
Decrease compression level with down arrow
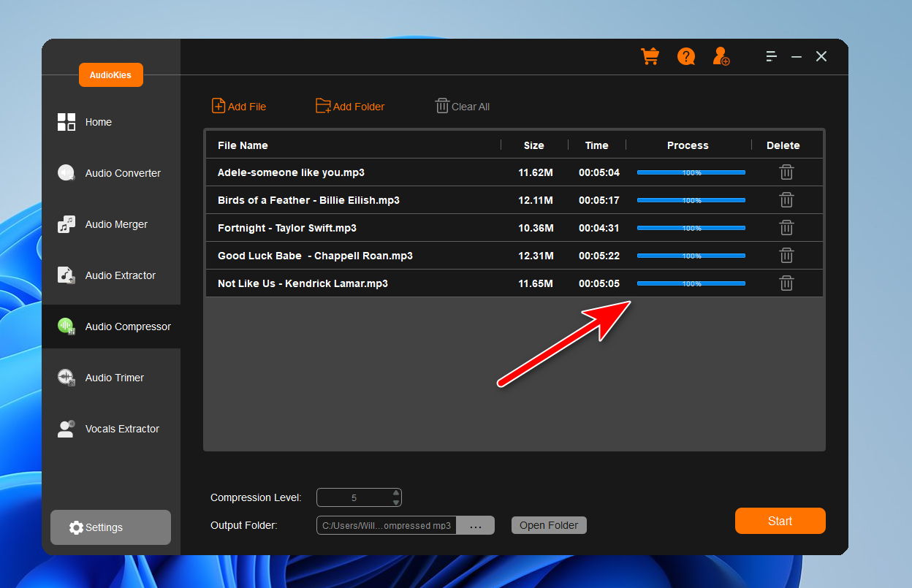click(396, 503)
